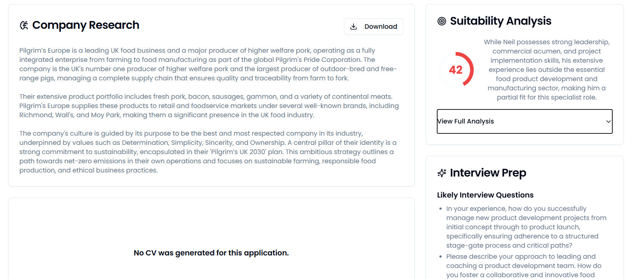This screenshot has height=279, width=644.
Task: Select the first likely interview question bullet
Action: 526,227
